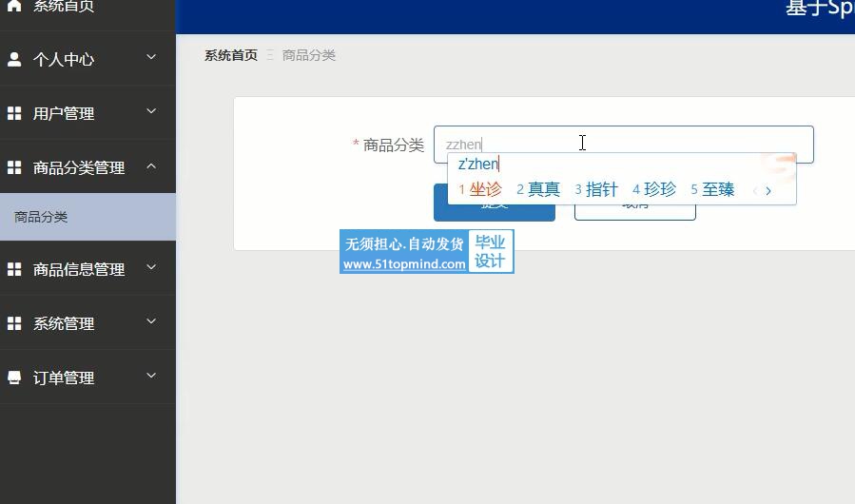
Task: Open the 商品分类管理 menu item
Action: pyautogui.click(x=87, y=166)
